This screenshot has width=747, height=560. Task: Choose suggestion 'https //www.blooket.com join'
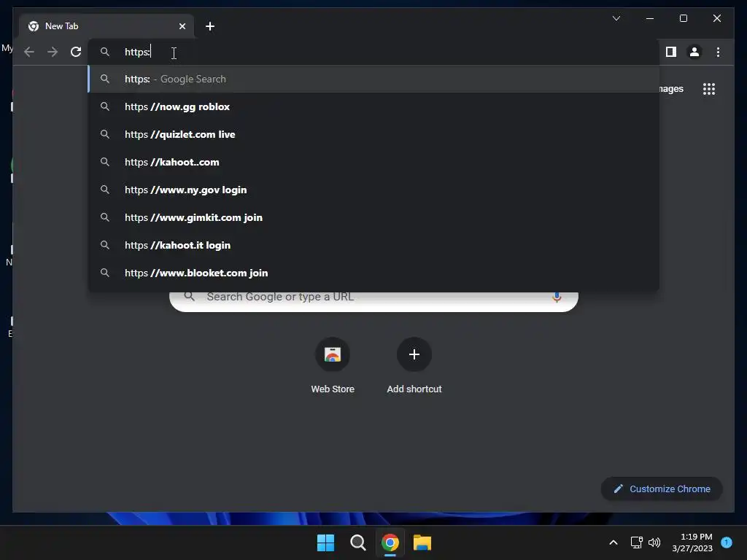click(374, 273)
